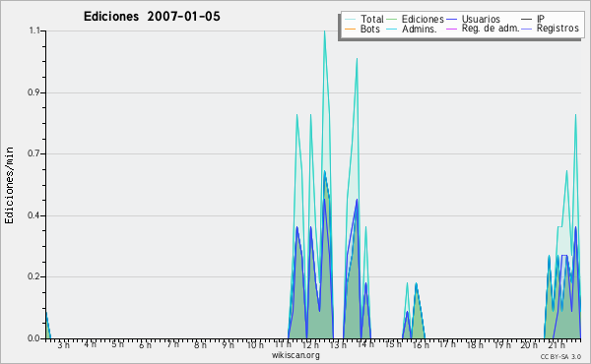Click the chart title Ediciones 2007-01-05
591x364 pixels.
(152, 17)
